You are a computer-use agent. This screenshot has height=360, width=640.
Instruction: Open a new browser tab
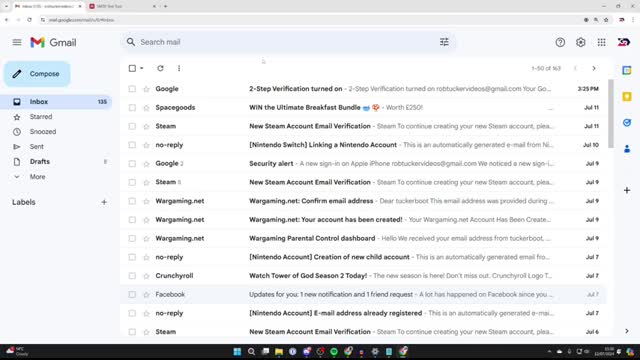click(165, 6)
